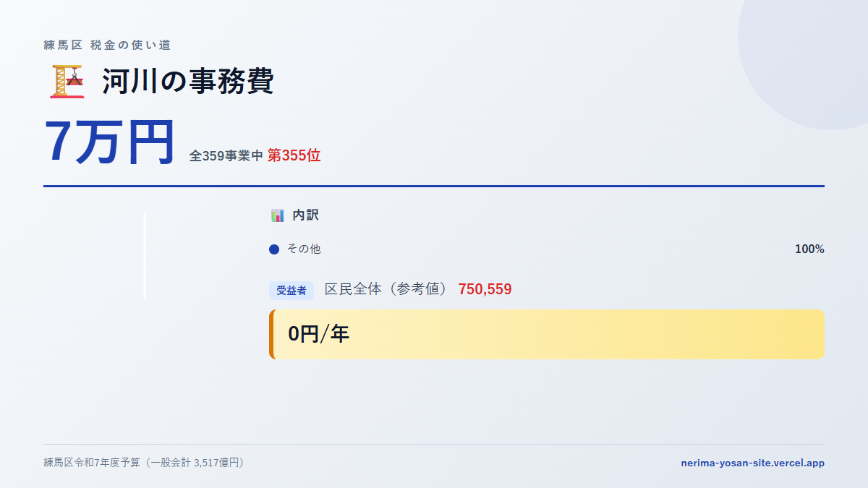Image resolution: width=868 pixels, height=488 pixels.
Task: Click the 受益者 badge
Action: pyautogui.click(x=292, y=291)
